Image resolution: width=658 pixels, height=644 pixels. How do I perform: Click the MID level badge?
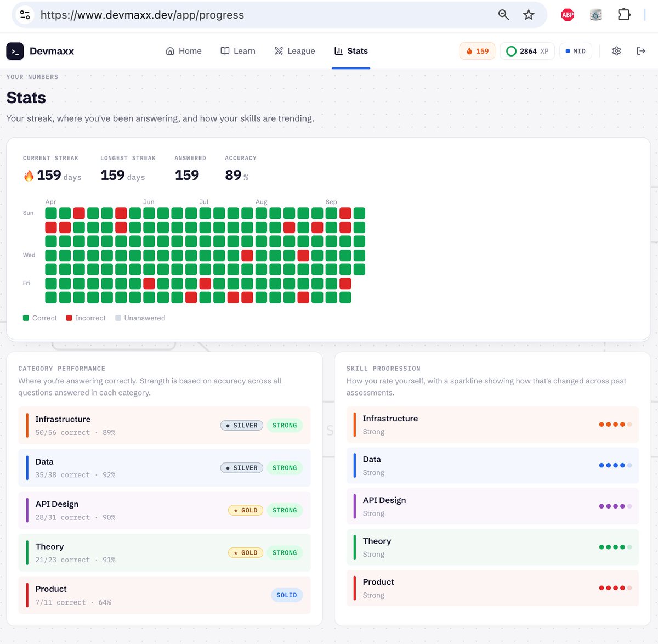[575, 51]
